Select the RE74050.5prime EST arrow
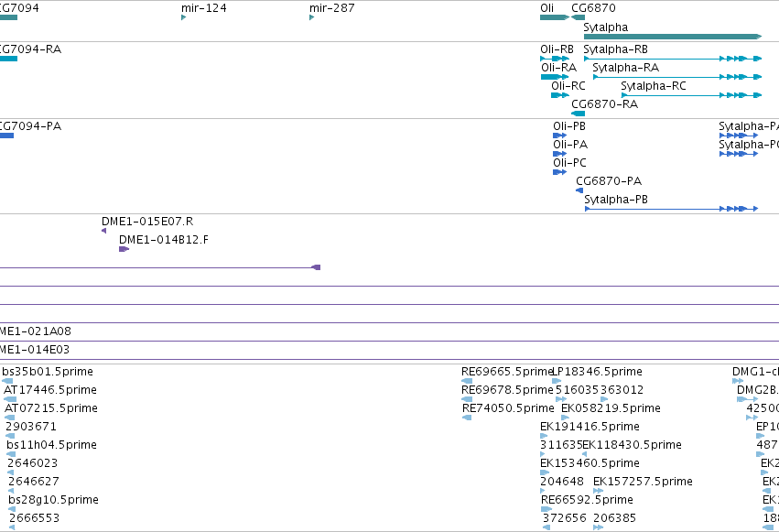 tap(467, 418)
